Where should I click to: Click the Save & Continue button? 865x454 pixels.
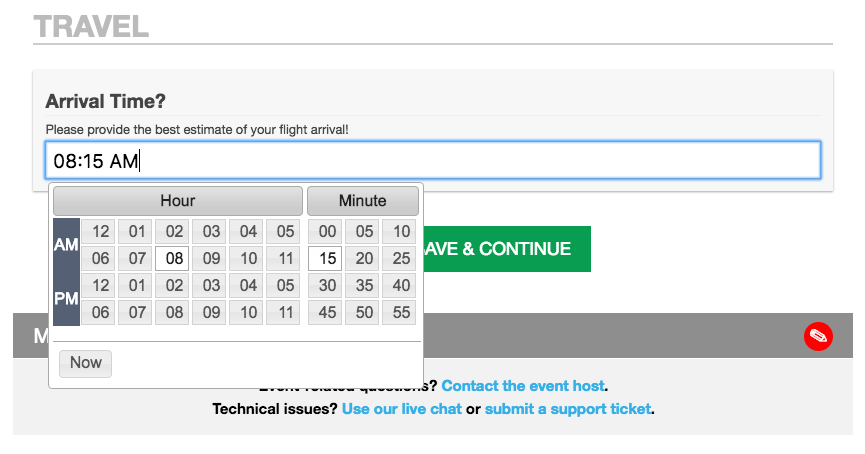click(506, 249)
